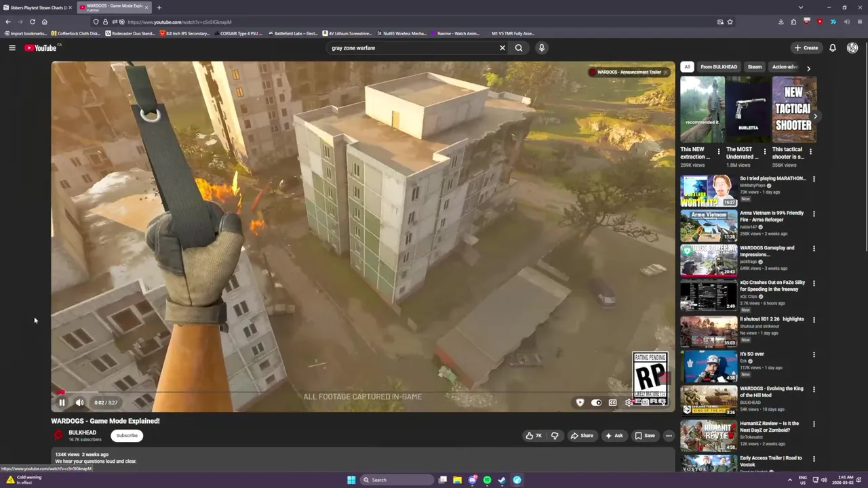Open Windows Start menu
This screenshot has height=488, width=868.
coord(351,480)
